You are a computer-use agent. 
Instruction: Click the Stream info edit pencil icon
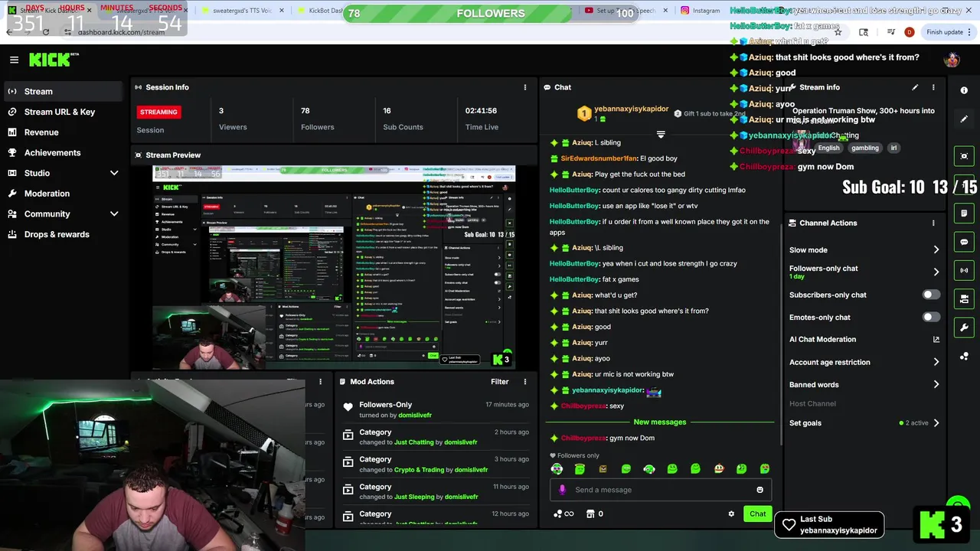(915, 87)
